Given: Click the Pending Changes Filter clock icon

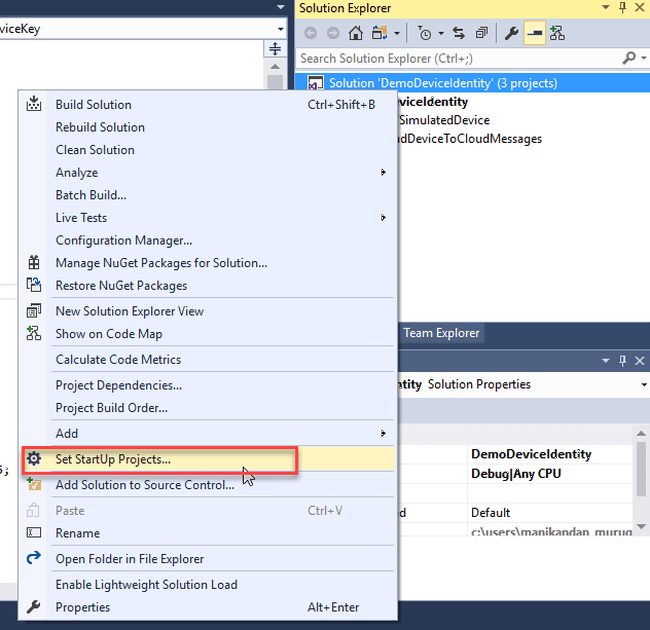Looking at the screenshot, I should click(424, 33).
